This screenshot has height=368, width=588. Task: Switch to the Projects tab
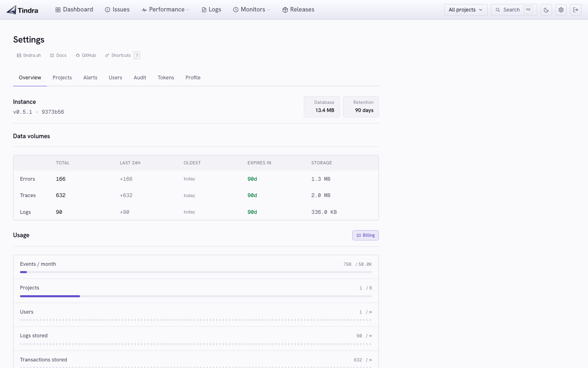pyautogui.click(x=62, y=78)
